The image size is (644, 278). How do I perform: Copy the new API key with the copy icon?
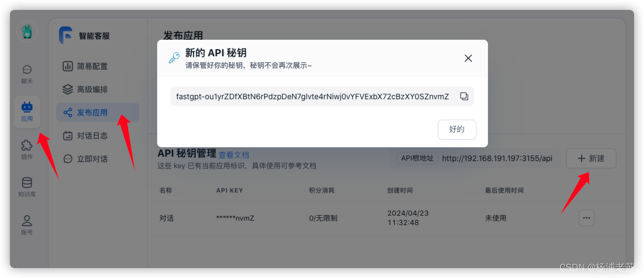click(x=464, y=96)
